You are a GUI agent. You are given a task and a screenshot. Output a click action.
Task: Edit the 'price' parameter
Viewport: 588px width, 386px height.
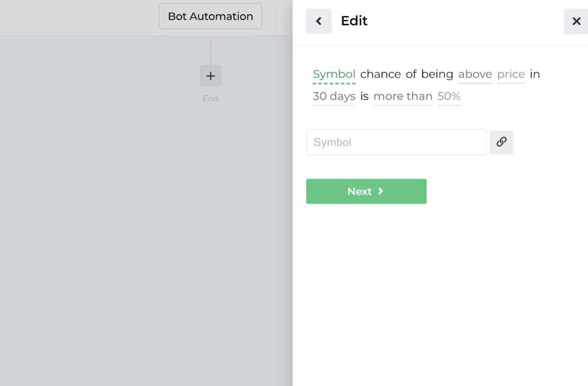(x=511, y=75)
